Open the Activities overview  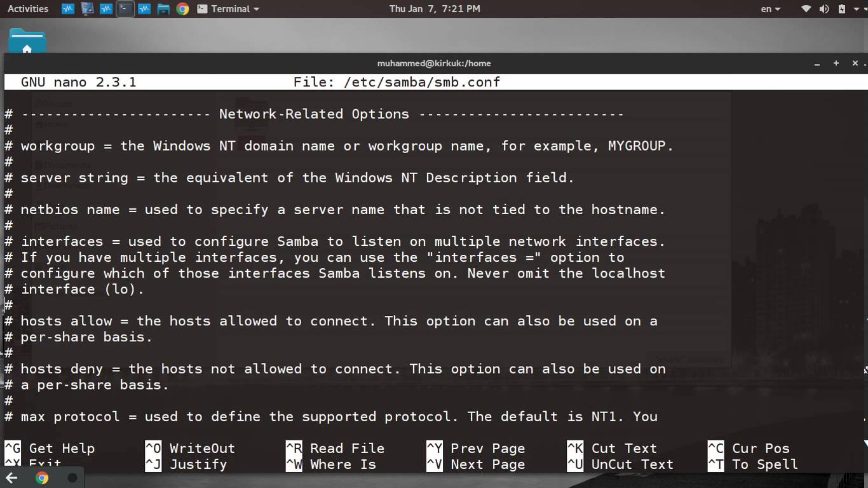coord(28,9)
